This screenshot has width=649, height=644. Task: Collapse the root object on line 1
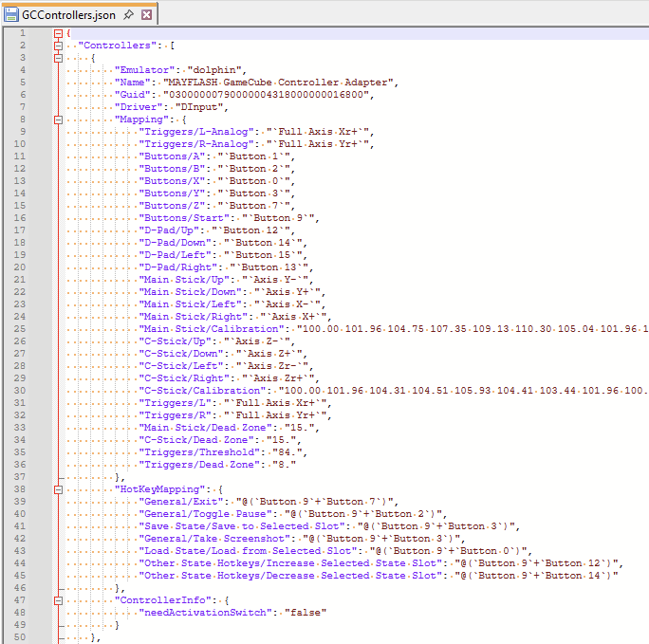[59, 33]
